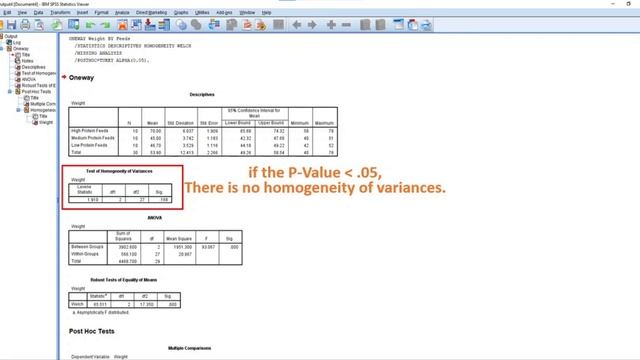Click the Redo arrow icon
Screen dimensions: 640x360
(105, 25)
